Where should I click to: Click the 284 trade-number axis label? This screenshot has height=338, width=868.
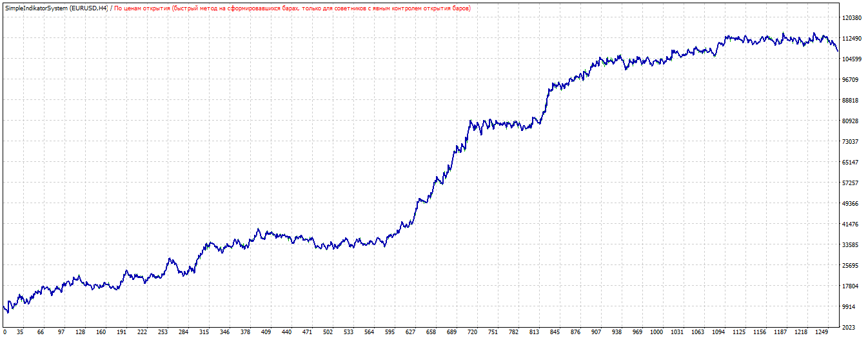183,333
